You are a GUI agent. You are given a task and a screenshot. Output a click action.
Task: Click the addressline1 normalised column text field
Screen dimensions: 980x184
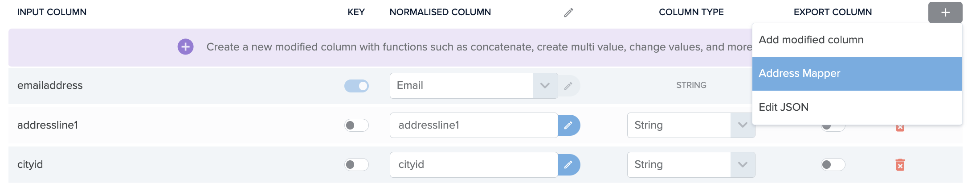(474, 125)
